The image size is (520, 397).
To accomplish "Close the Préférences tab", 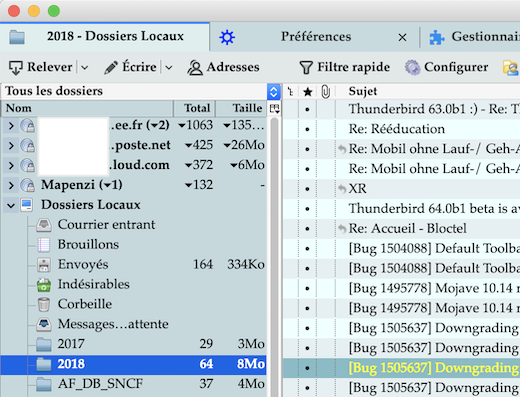I will pyautogui.click(x=402, y=37).
